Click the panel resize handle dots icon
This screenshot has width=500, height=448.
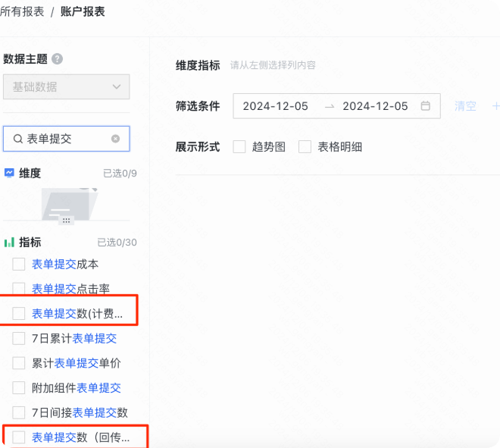67,221
